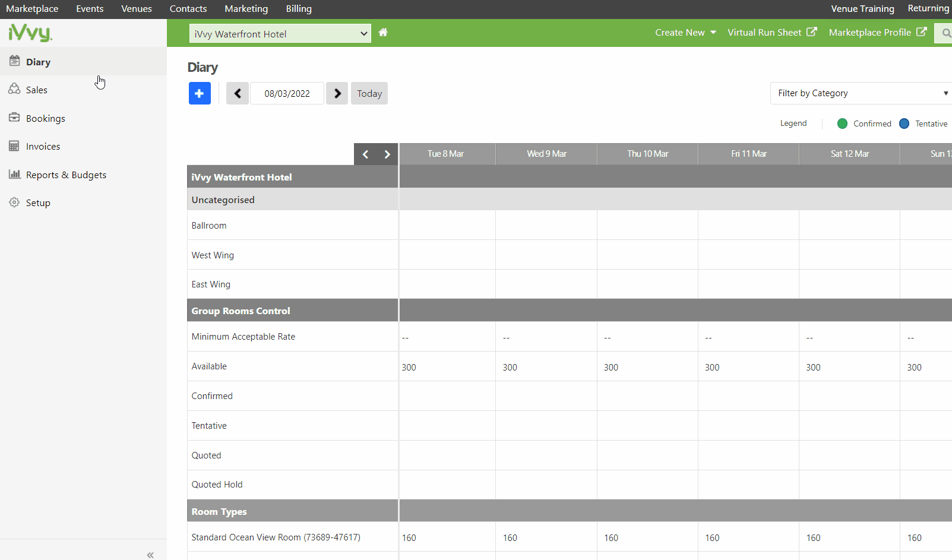Click the iVvy logo
This screenshot has width=952, height=560.
(x=30, y=33)
